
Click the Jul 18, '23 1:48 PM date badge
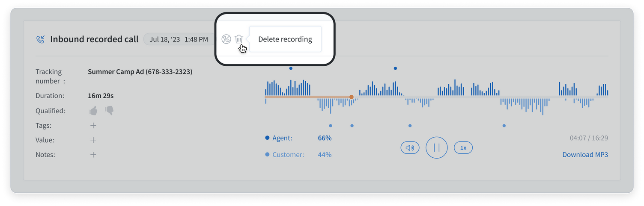pyautogui.click(x=179, y=39)
